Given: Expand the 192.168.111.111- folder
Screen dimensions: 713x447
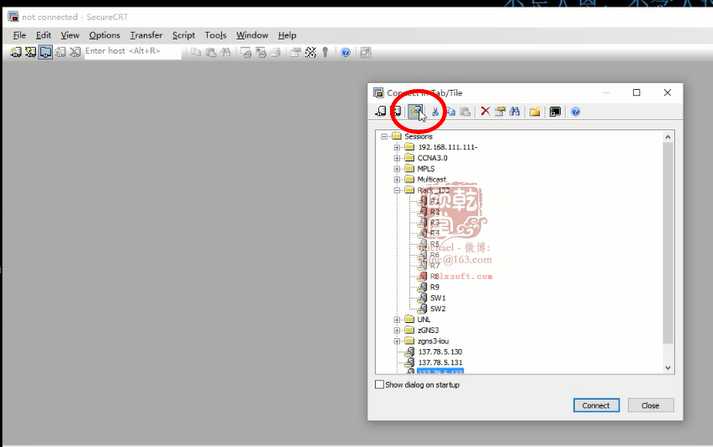Looking at the screenshot, I should pos(397,147).
